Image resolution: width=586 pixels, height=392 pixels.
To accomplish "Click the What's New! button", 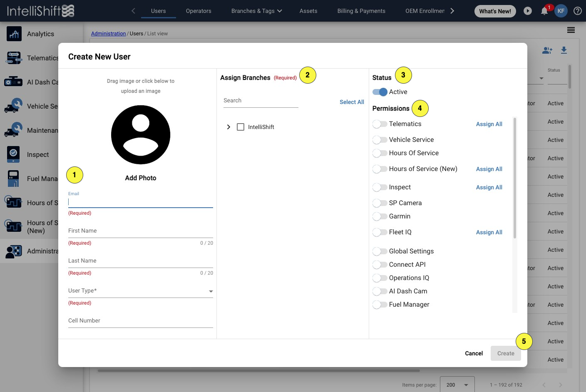I will [x=495, y=11].
